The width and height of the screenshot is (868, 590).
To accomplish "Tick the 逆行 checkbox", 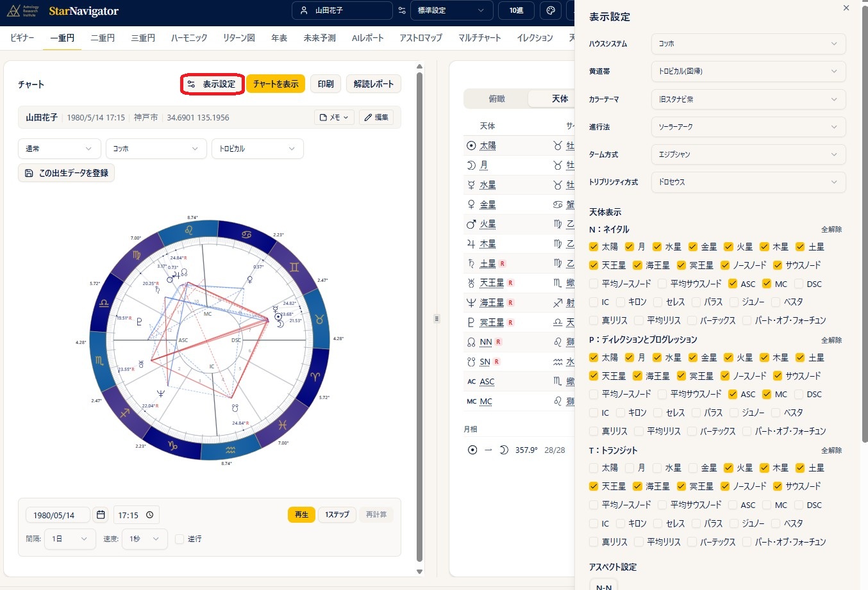I will (179, 539).
